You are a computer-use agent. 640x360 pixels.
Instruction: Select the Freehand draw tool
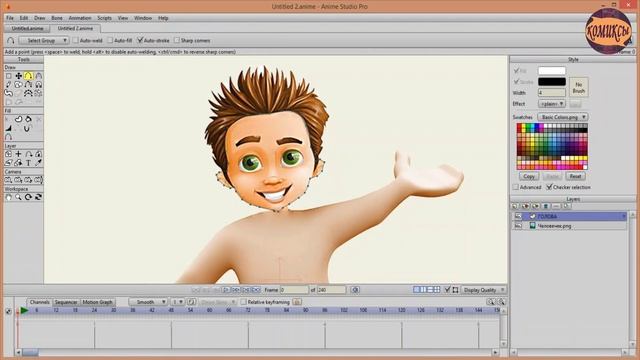pos(9,84)
